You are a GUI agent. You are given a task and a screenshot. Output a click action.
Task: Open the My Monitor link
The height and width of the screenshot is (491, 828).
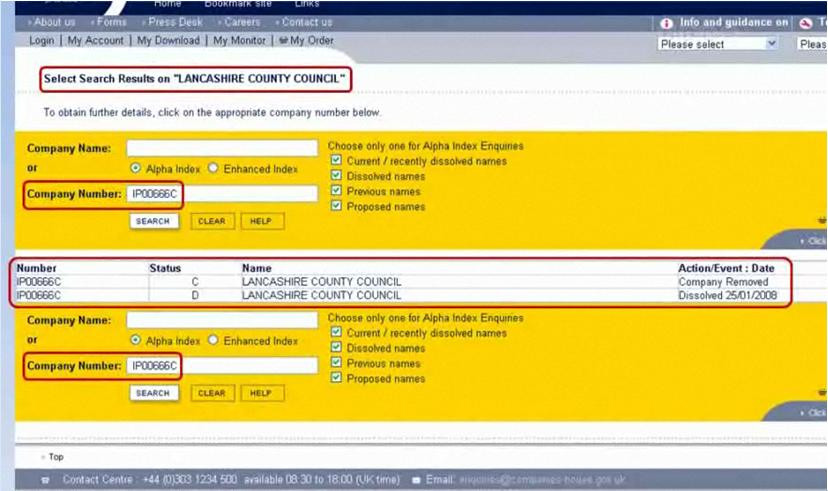coord(239,40)
